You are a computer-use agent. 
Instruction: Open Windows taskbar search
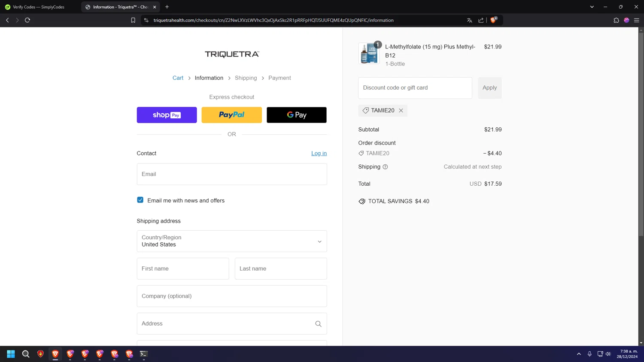[26, 354]
